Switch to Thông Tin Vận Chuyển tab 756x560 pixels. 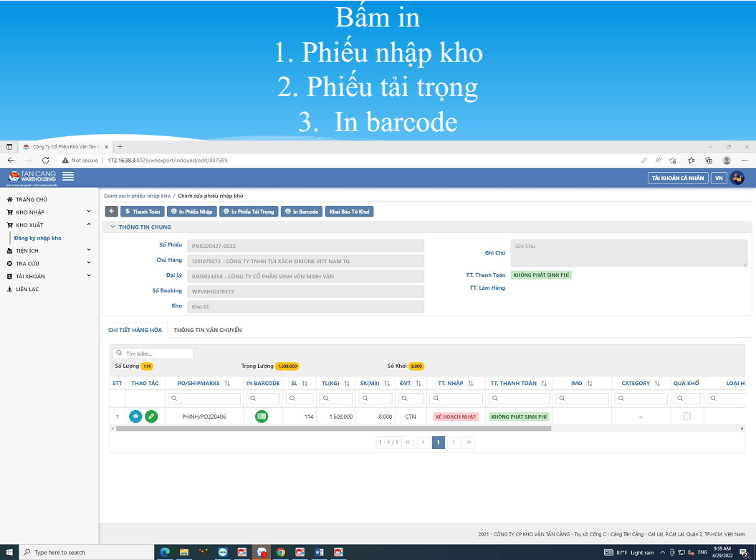point(208,330)
